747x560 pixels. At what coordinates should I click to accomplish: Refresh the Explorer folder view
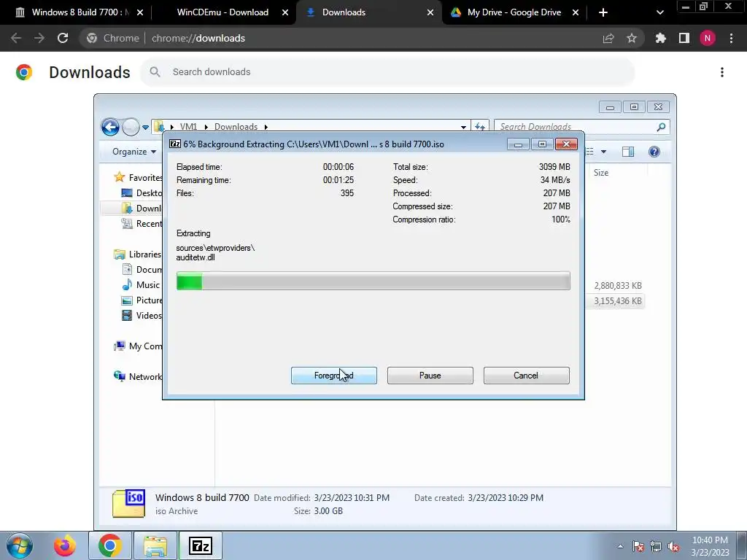(x=480, y=127)
